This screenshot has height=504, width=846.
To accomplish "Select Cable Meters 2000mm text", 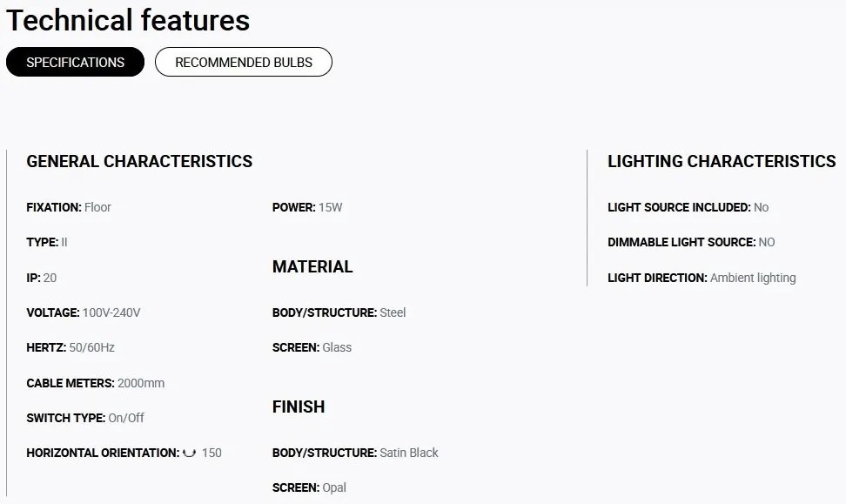I will click(x=96, y=383).
